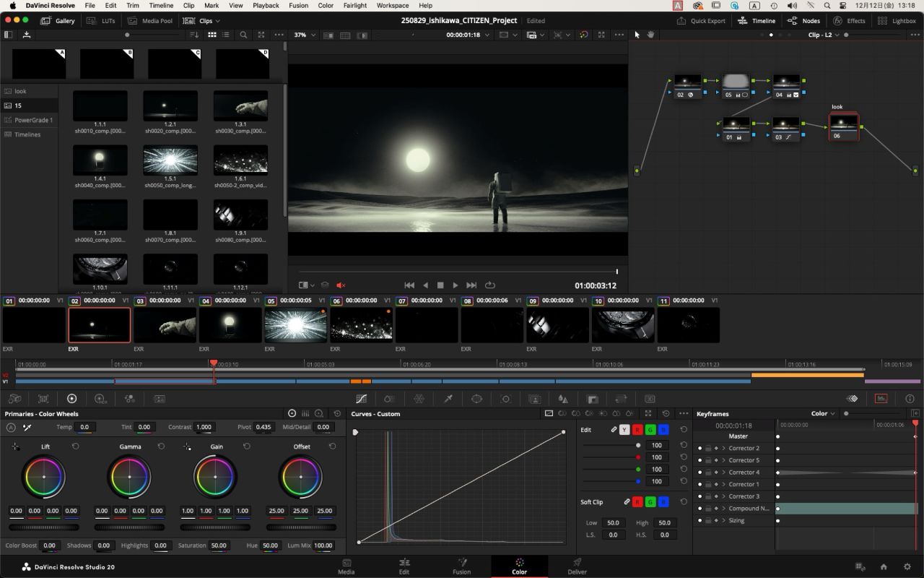
Task: Mute audio in the viewer
Action: click(341, 285)
